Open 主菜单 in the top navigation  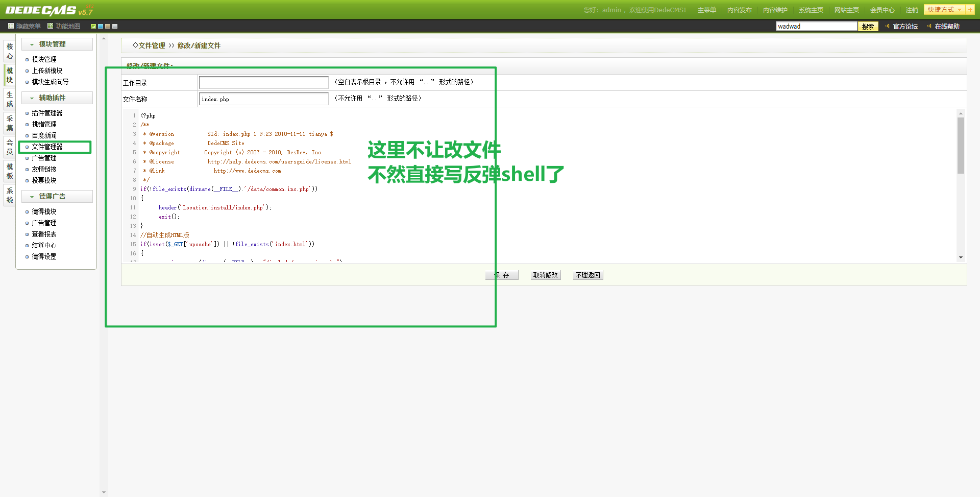point(706,10)
